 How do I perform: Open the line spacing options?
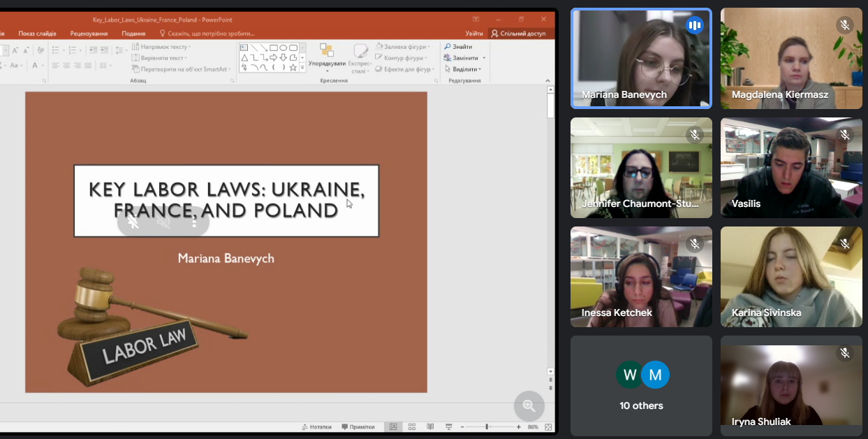122,50
